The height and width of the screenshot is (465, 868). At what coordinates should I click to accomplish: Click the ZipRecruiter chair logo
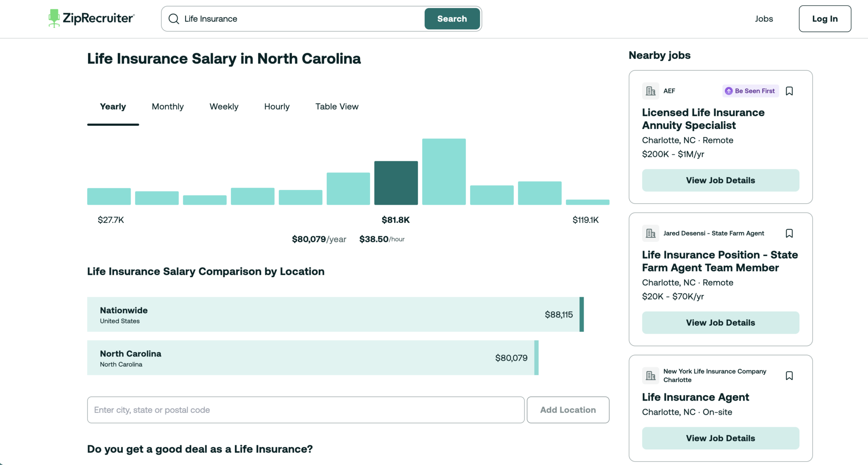54,18
